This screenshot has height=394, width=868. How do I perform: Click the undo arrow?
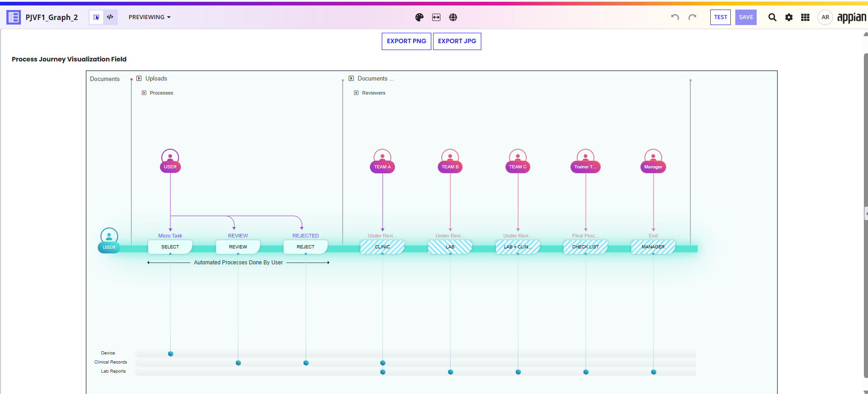[675, 17]
